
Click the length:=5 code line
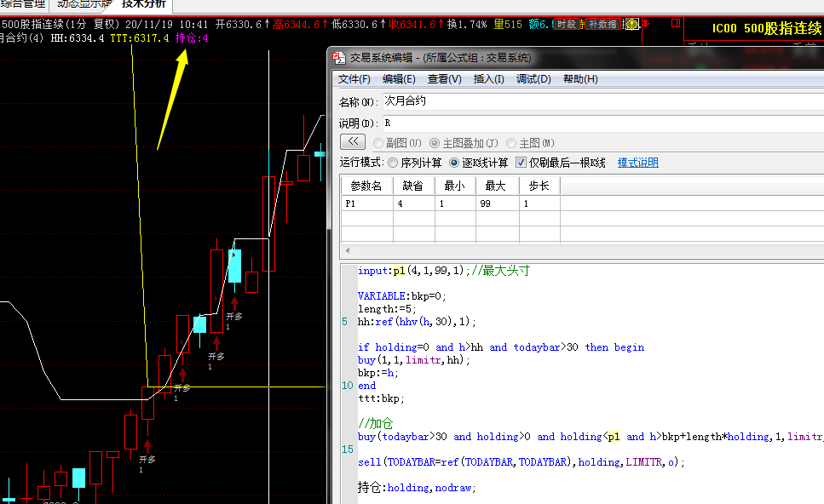coord(387,309)
